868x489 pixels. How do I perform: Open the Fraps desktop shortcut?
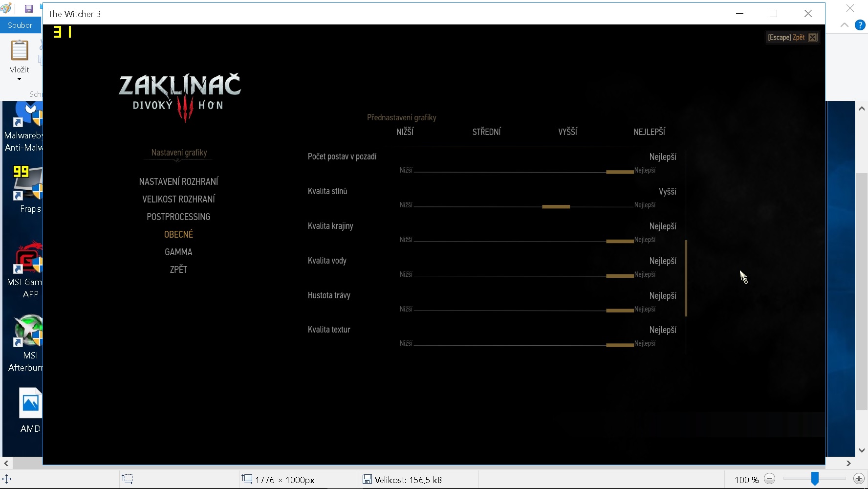point(28,190)
